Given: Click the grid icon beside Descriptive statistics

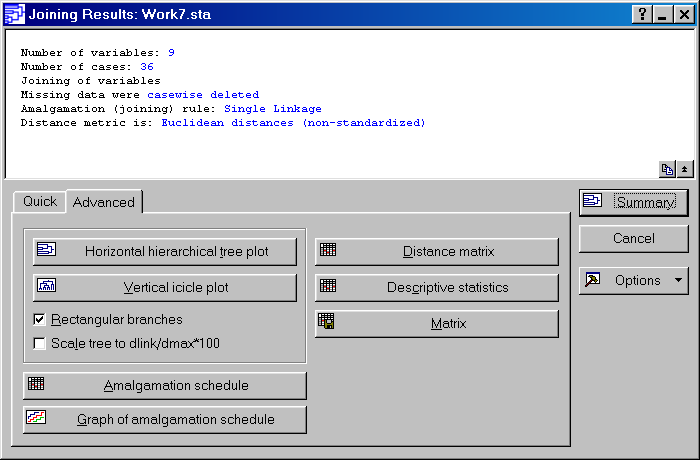Looking at the screenshot, I should point(328,285).
